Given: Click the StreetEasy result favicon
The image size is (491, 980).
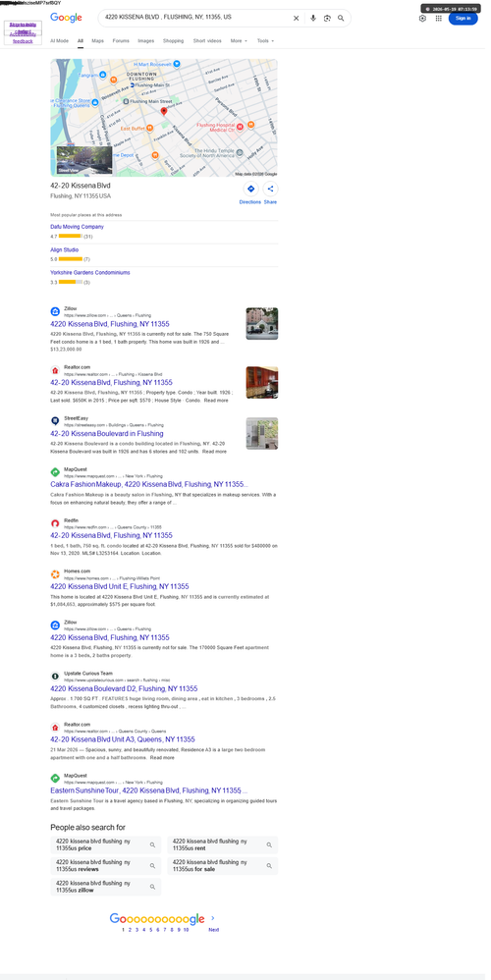Looking at the screenshot, I should click(x=55, y=420).
